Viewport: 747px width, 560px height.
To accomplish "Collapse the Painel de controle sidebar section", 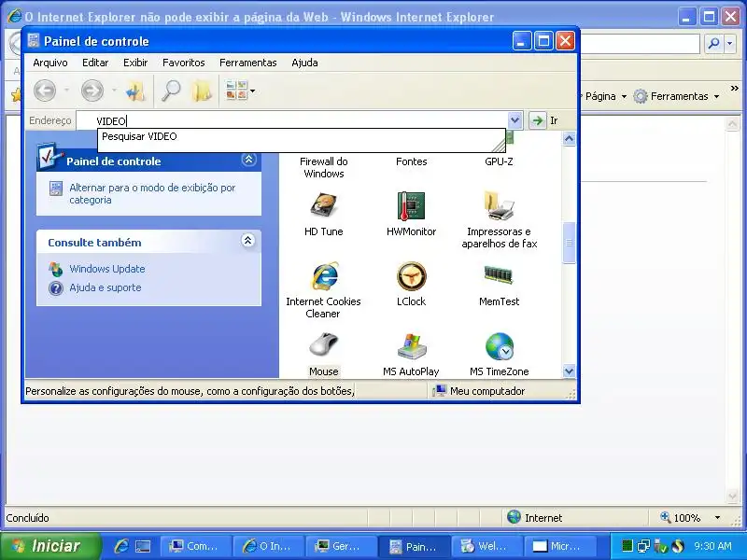I will (248, 160).
